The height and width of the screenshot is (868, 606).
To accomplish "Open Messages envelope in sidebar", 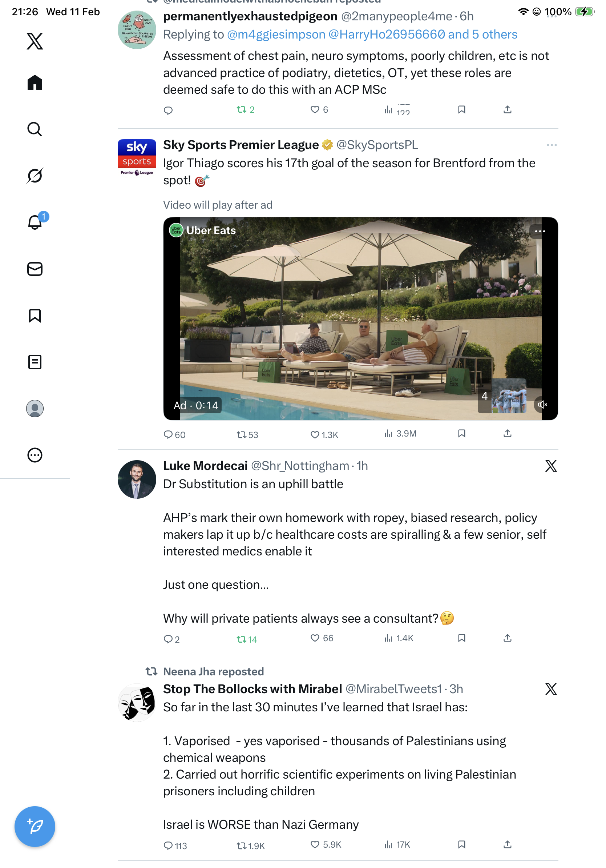I will click(35, 269).
